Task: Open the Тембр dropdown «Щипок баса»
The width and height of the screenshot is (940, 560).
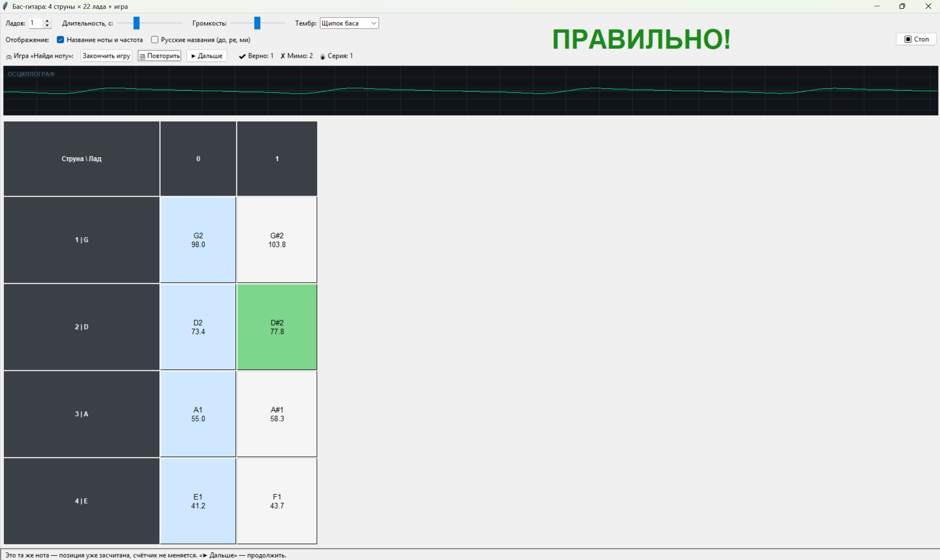Action: pyautogui.click(x=349, y=23)
